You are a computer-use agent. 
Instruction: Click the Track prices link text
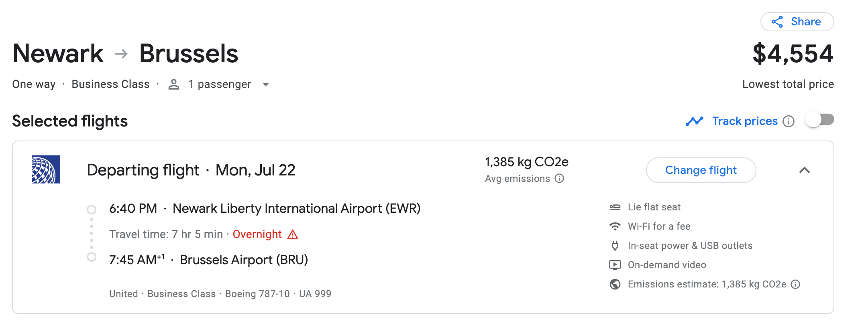(x=745, y=121)
